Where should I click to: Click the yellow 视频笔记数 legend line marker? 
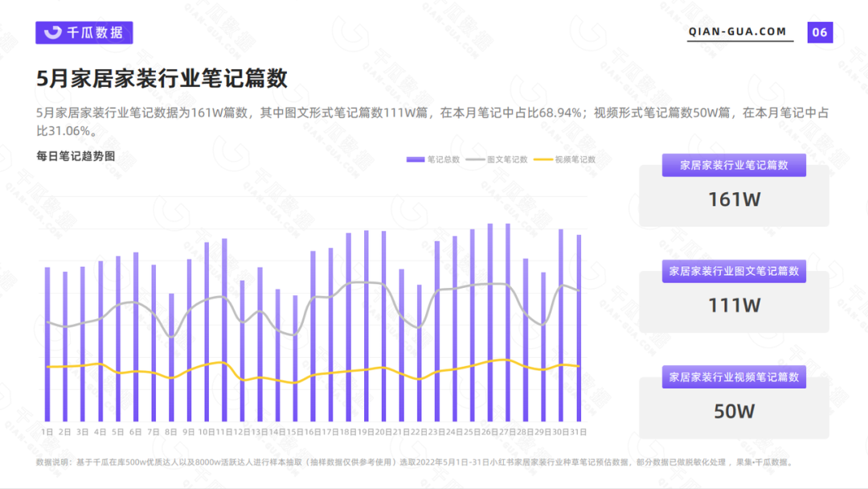tap(543, 159)
